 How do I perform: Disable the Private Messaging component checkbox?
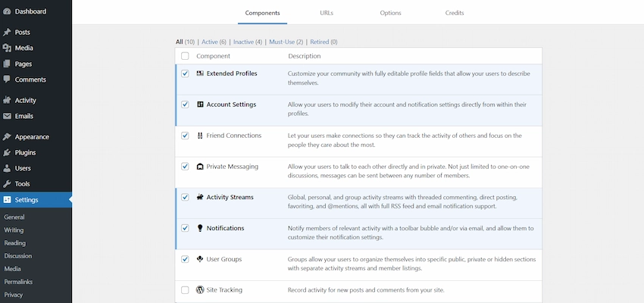click(x=185, y=166)
